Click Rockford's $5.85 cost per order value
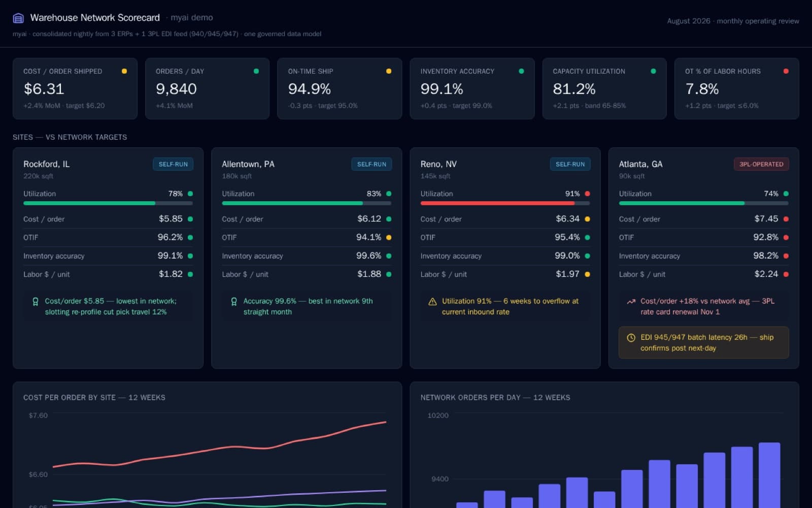 171,218
